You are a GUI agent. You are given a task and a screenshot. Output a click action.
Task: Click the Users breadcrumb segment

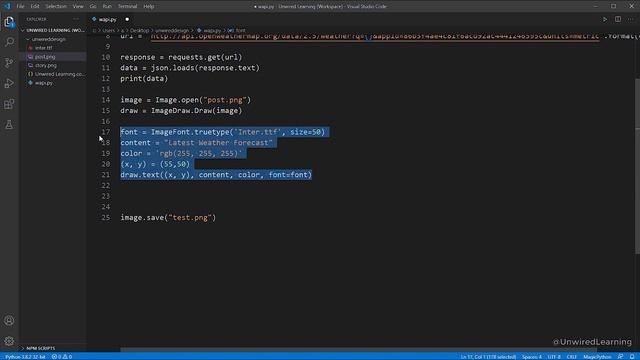108,31
